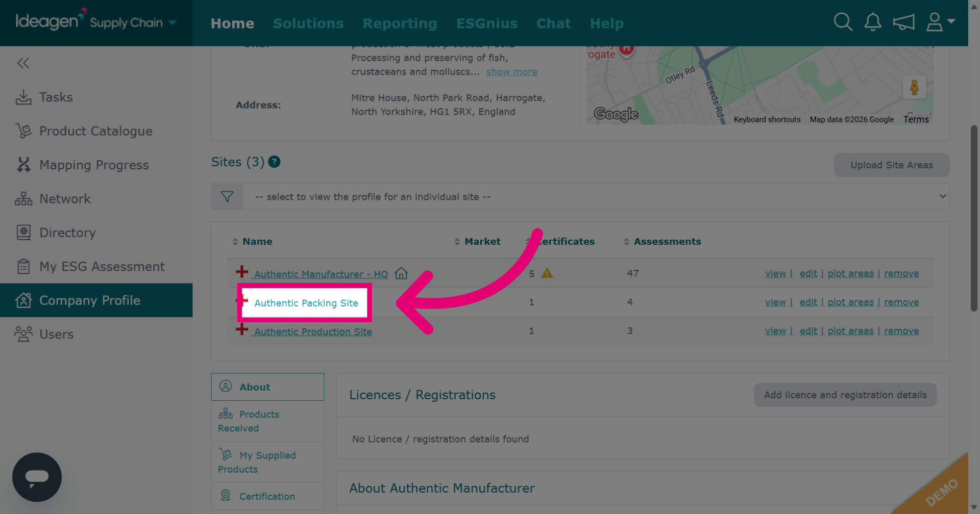
Task: Select Certification tab
Action: pyautogui.click(x=267, y=496)
